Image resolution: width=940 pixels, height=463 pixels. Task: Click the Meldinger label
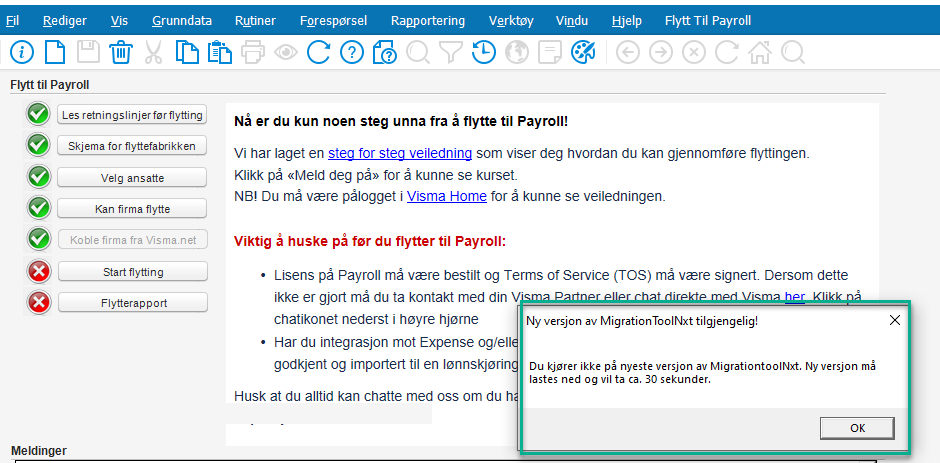tap(39, 450)
